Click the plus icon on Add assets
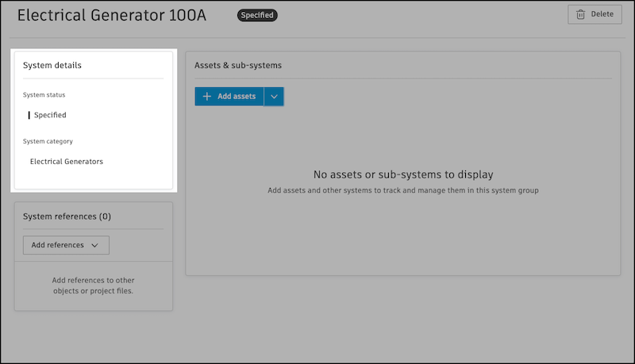635x364 pixels. coord(207,96)
